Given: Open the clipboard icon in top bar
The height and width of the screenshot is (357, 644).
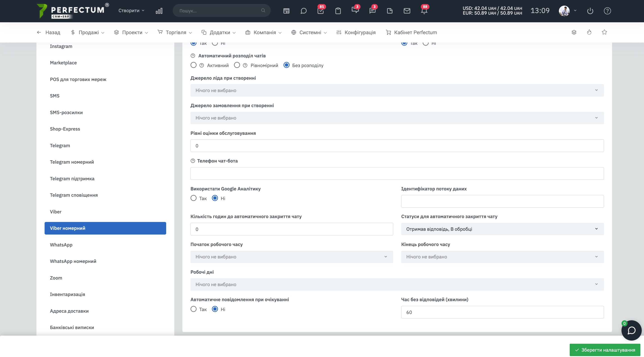Looking at the screenshot, I should click(338, 11).
